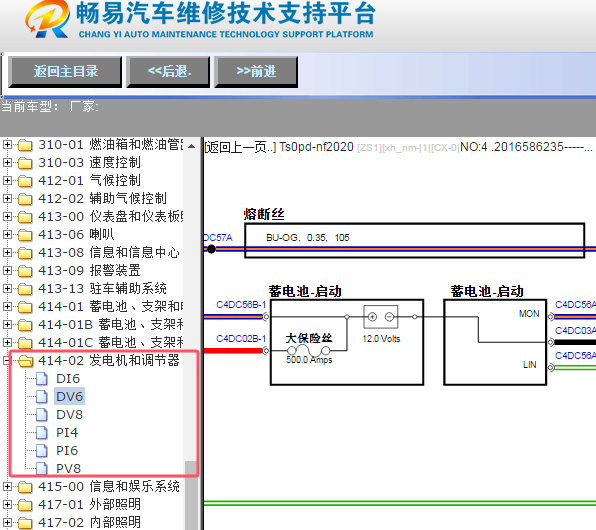Click the 大保险丝 500 Amps fuse symbol
Image resolution: width=596 pixels, height=530 pixels.
point(309,350)
